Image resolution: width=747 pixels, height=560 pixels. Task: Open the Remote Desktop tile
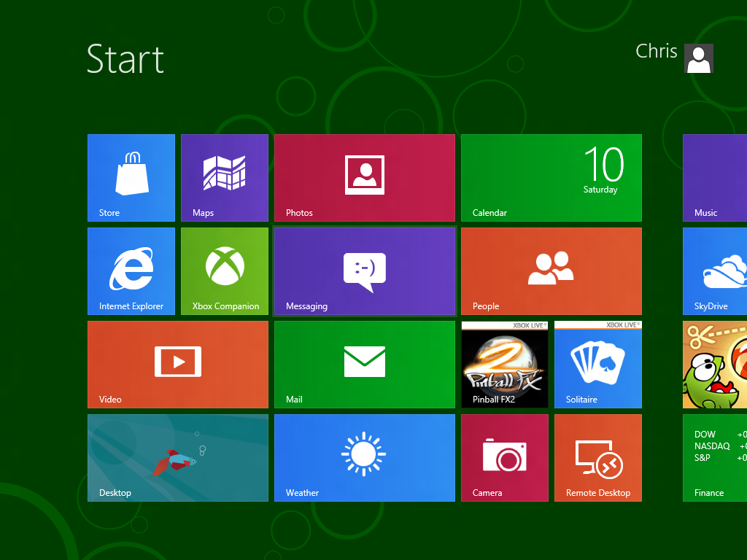point(598,457)
